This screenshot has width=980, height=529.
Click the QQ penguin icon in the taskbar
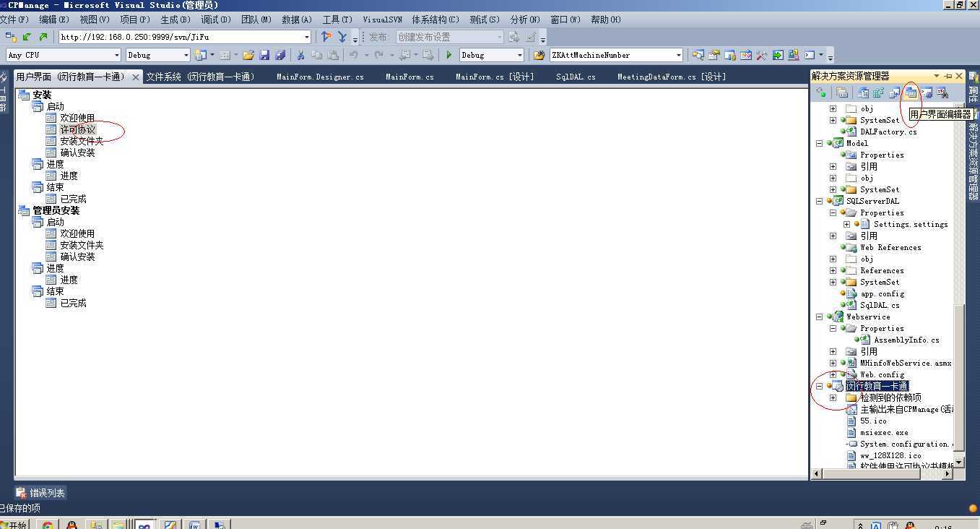[71, 525]
